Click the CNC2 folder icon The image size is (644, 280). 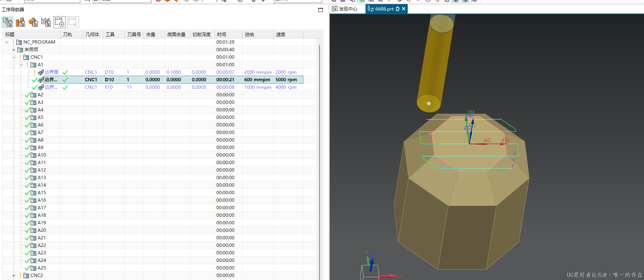26,275
